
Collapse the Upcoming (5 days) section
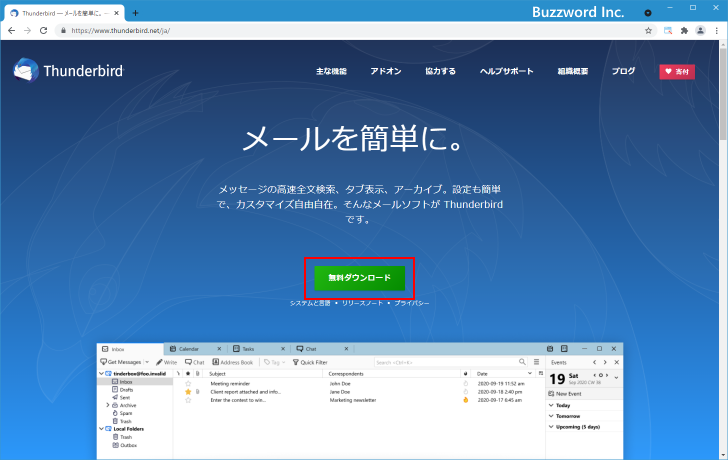551,427
